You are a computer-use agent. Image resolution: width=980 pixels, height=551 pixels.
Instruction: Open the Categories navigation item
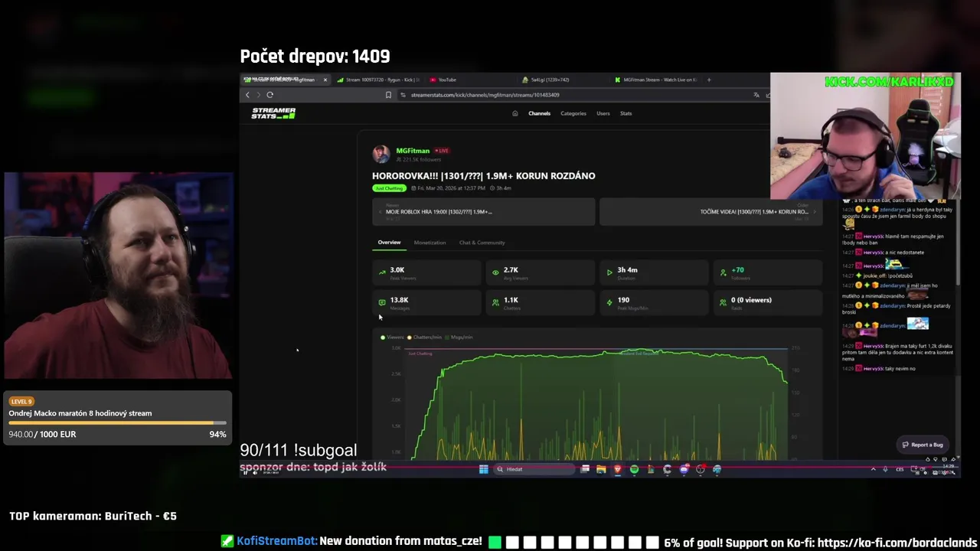(573, 113)
